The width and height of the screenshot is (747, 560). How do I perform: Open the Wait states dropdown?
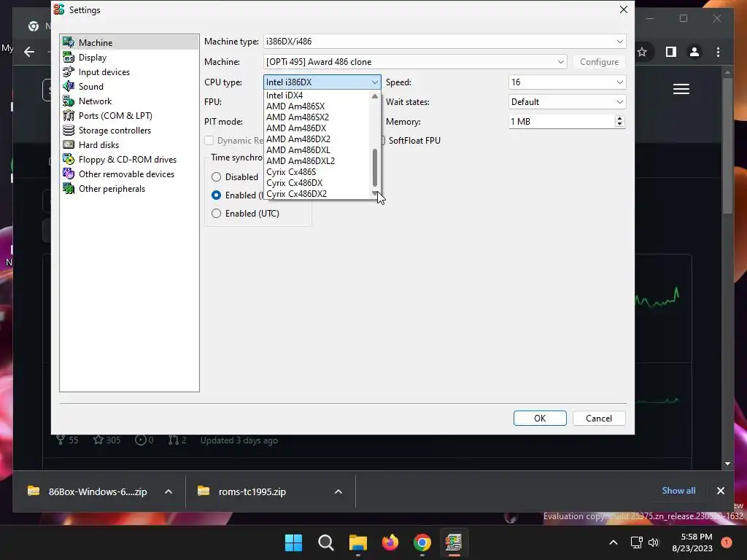pyautogui.click(x=567, y=102)
